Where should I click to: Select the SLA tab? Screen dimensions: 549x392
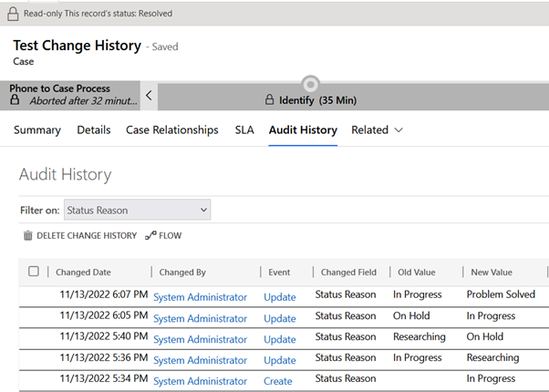click(244, 130)
